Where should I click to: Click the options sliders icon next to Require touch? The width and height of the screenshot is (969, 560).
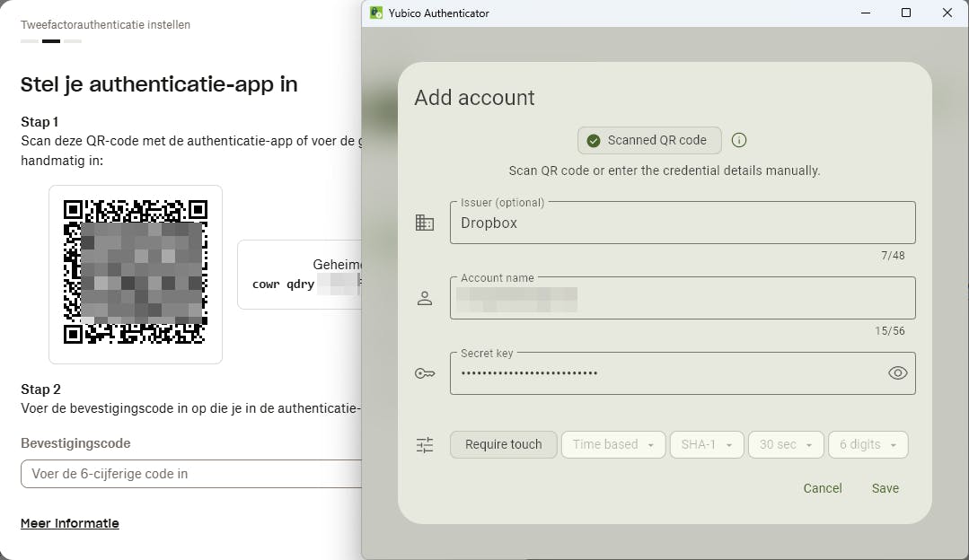pyautogui.click(x=425, y=444)
